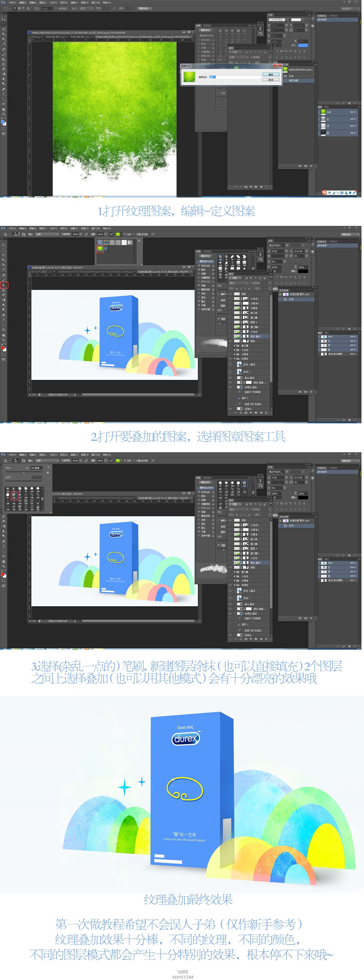Expand the 小白龙 layer group in step 2

pos(235,350)
